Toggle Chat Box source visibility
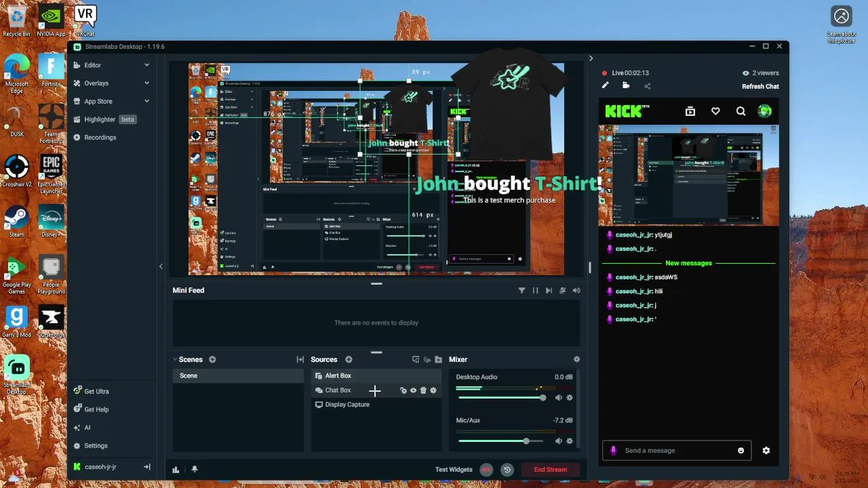868x488 pixels. tap(413, 390)
